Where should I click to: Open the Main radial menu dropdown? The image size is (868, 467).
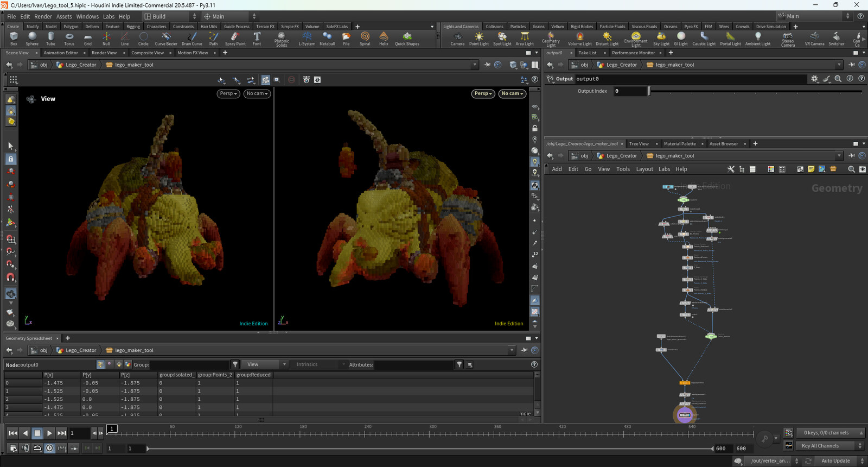(x=229, y=16)
